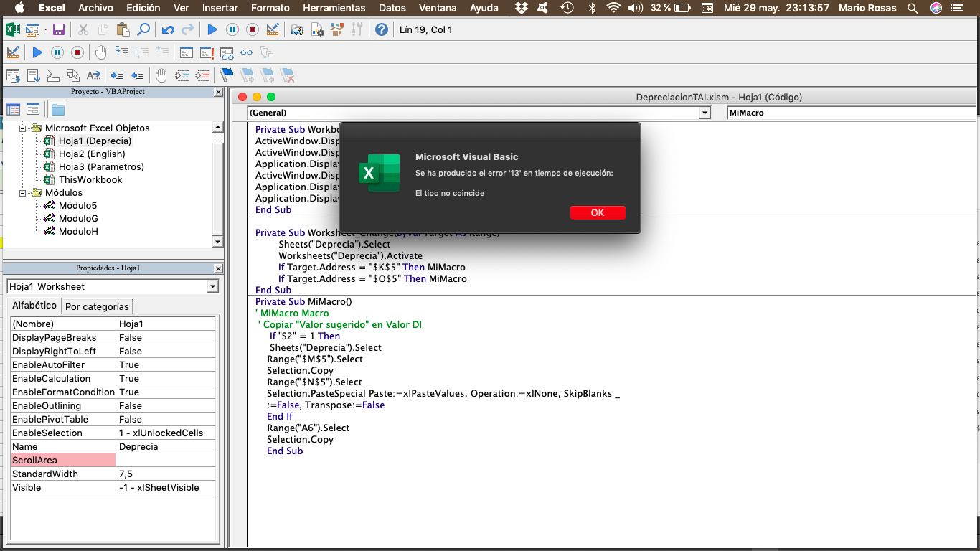Open the Insertar menu
980x551 pixels.
pos(220,8)
